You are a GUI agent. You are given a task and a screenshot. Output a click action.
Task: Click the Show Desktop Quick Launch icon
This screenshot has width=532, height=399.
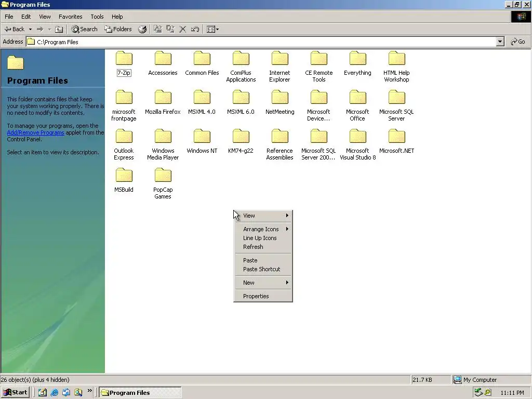point(43,393)
